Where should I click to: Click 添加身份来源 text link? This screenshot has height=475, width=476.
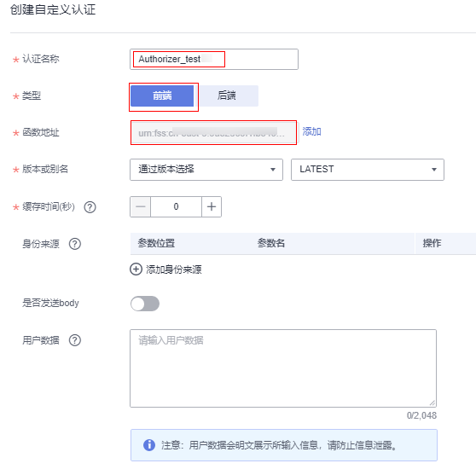pyautogui.click(x=174, y=269)
